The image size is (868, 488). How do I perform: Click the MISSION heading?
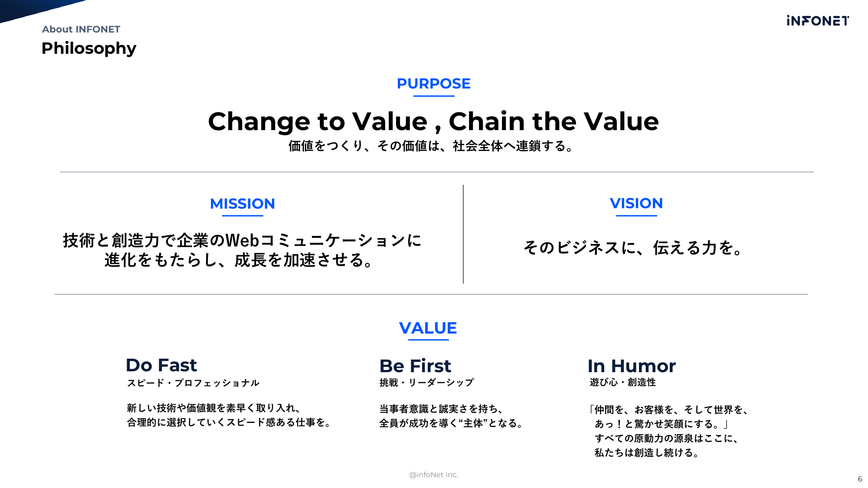click(242, 203)
